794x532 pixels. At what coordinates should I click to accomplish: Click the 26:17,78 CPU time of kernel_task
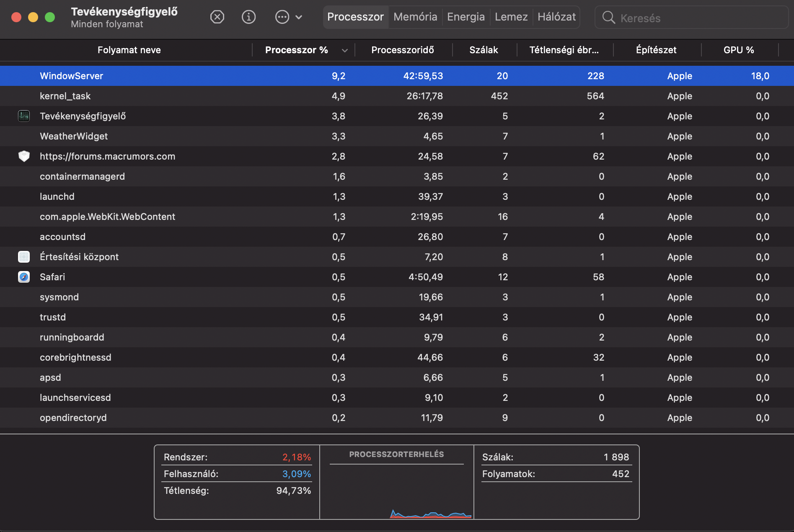pos(424,96)
